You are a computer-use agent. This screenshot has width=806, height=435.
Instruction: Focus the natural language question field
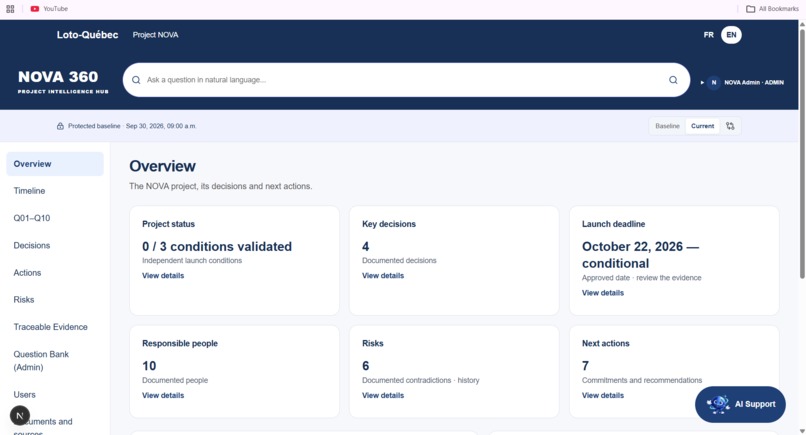point(406,80)
